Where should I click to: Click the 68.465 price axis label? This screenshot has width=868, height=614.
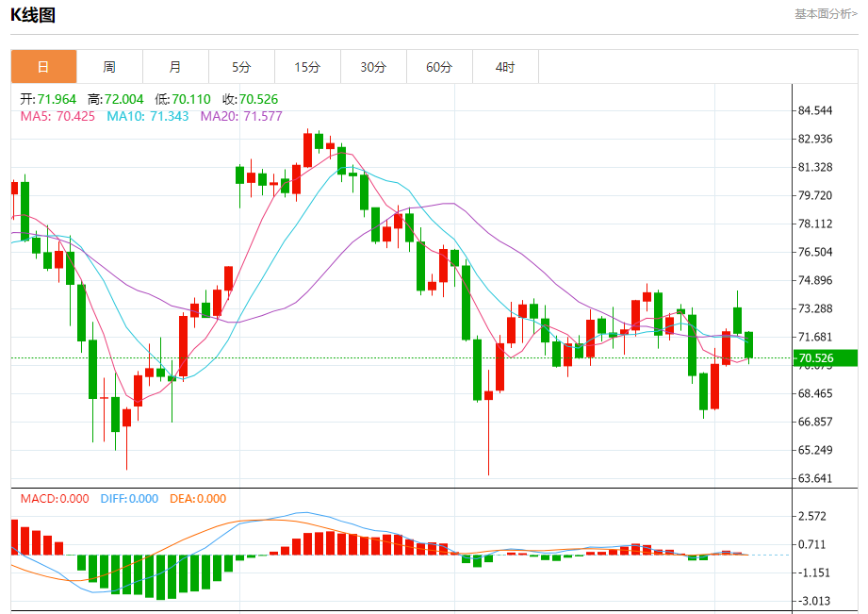(x=815, y=394)
